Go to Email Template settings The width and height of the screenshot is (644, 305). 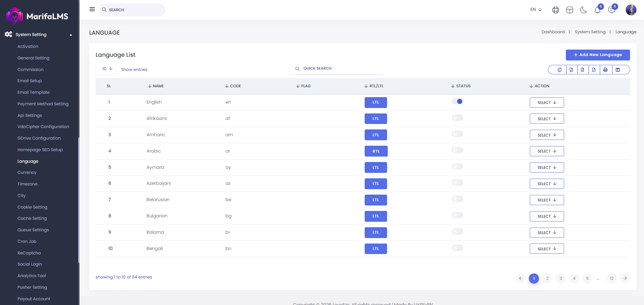[x=33, y=92]
